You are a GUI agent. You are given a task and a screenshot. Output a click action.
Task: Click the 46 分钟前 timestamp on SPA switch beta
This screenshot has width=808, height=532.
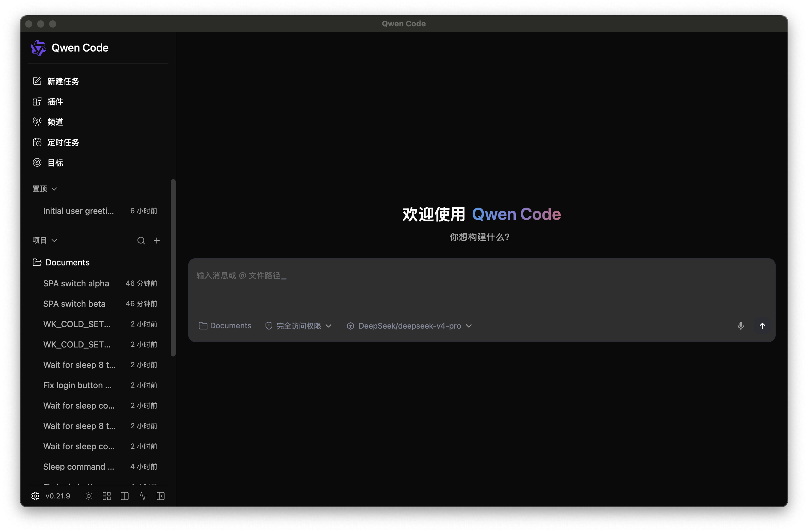[x=141, y=304]
